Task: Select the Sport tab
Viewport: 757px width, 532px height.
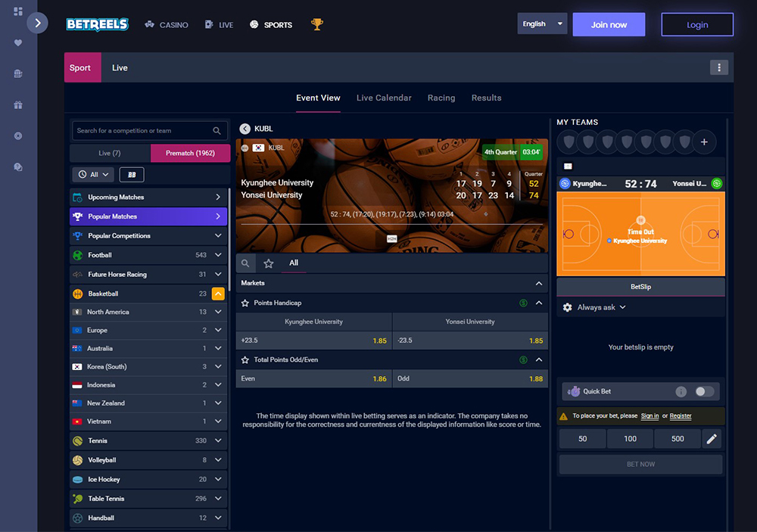Action: click(83, 67)
